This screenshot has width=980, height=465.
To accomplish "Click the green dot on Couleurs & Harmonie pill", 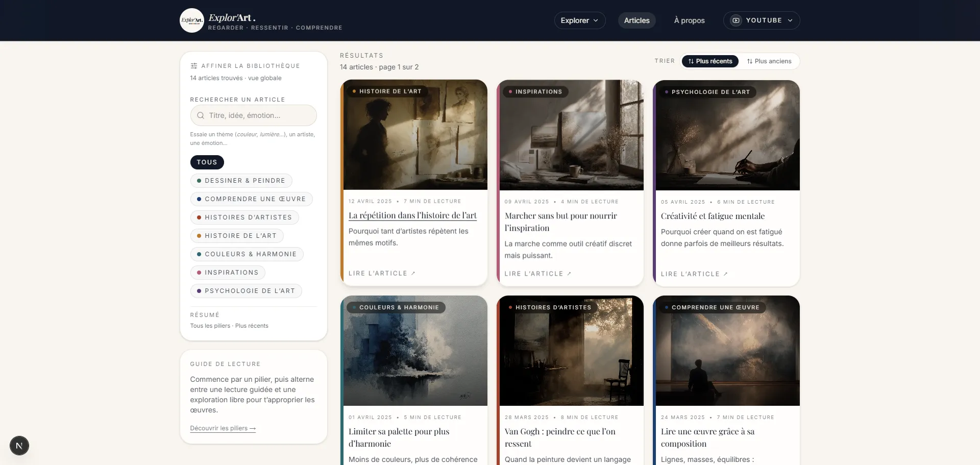I will (x=199, y=254).
